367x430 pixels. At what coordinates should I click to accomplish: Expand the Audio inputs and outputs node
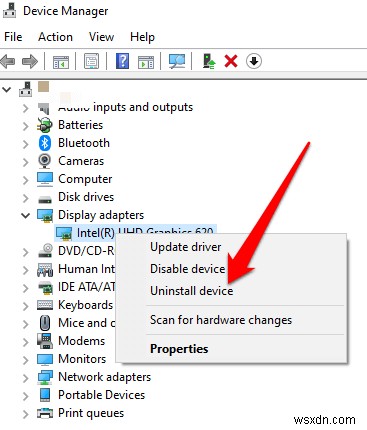26,108
